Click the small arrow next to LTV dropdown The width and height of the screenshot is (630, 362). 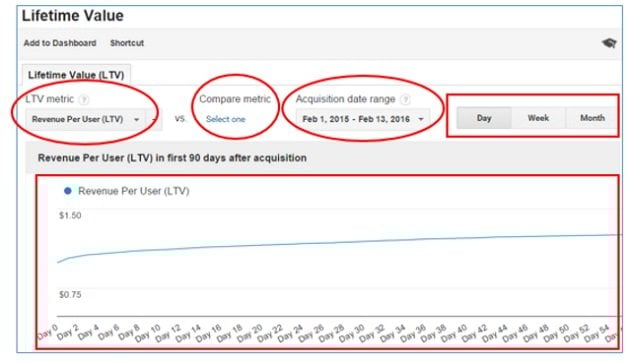click(x=154, y=119)
